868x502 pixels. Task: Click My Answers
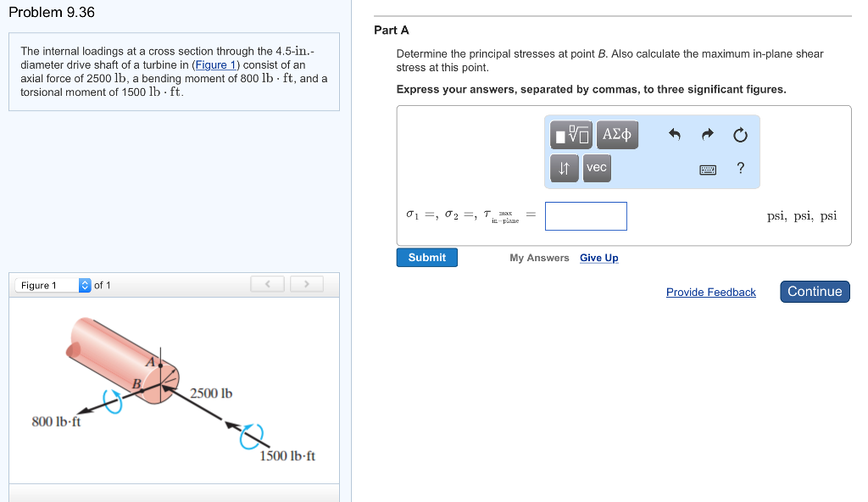(x=539, y=257)
